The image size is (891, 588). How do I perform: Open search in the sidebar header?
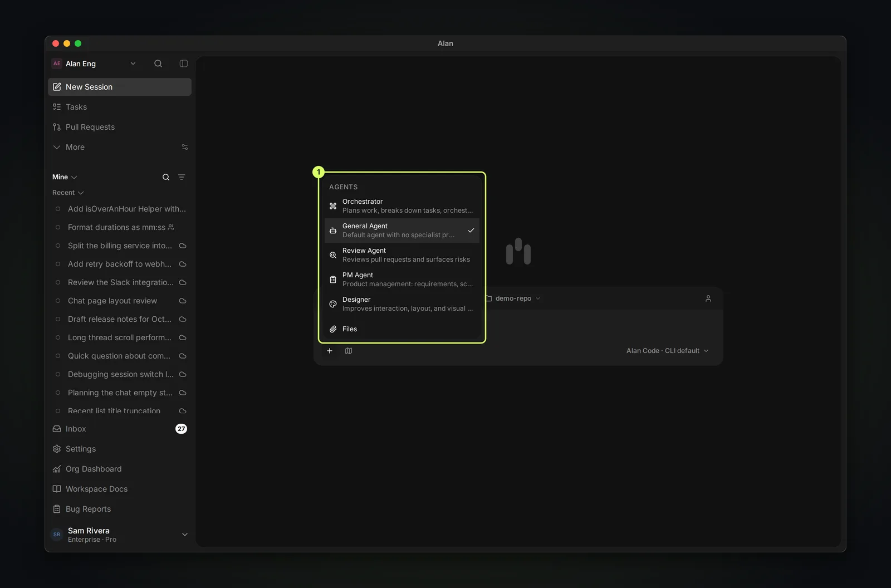pyautogui.click(x=158, y=63)
